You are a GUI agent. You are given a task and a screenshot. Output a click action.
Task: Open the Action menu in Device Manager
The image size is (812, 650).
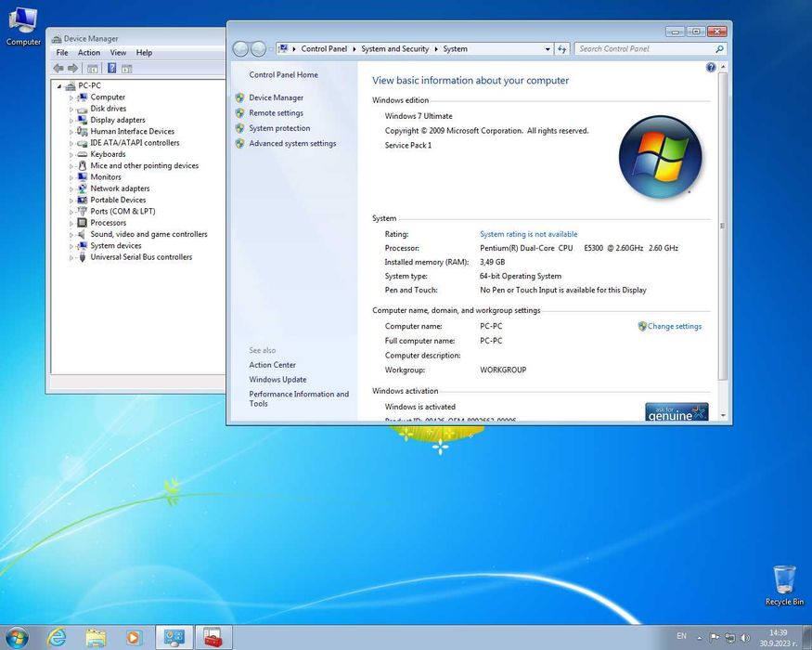point(89,53)
